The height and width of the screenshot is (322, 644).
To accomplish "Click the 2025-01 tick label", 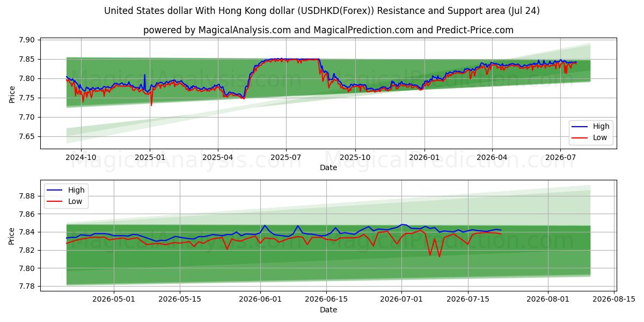I will 150,158.
